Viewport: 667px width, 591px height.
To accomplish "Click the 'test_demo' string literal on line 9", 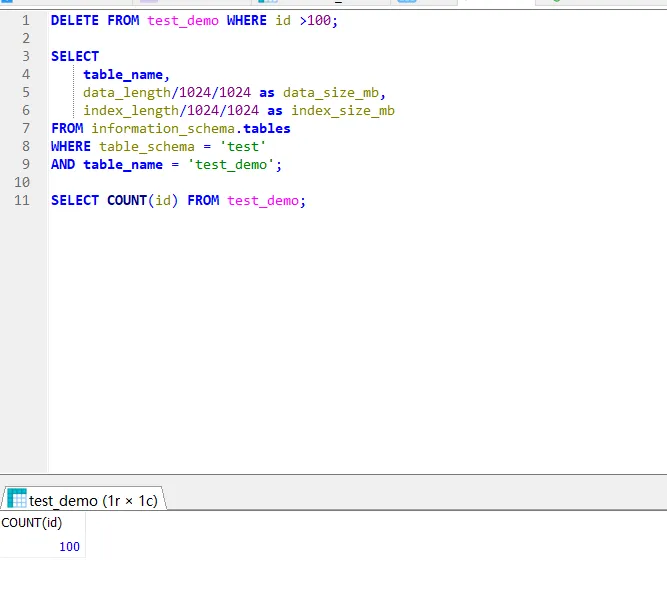I will point(234,164).
